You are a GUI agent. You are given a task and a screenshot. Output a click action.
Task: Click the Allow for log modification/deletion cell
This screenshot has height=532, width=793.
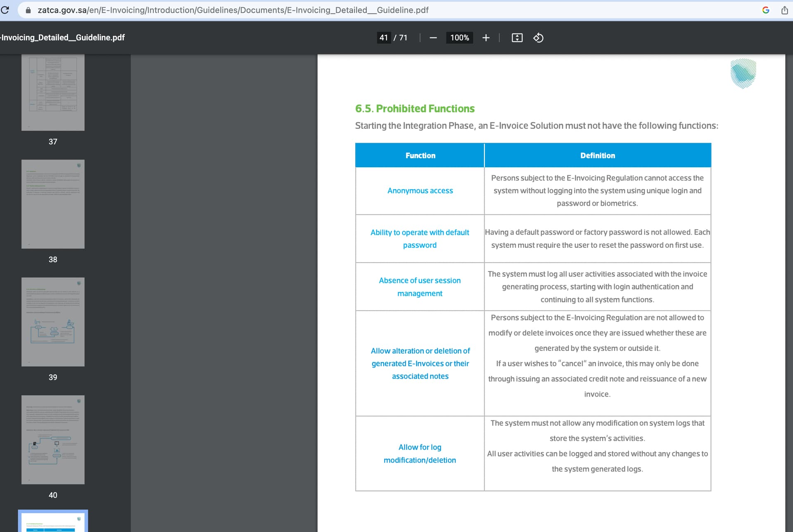pyautogui.click(x=420, y=454)
